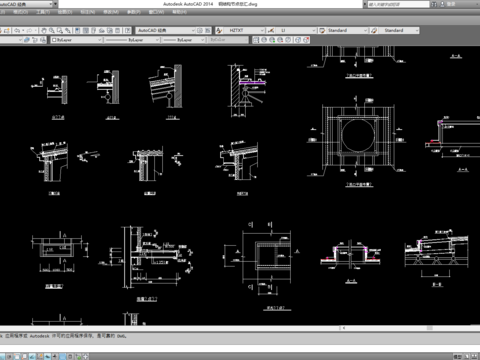Viewport: 480px width, 360px height.
Task: Activate the Zoom Realtime magnifier tool
Action: pyautogui.click(x=52, y=30)
